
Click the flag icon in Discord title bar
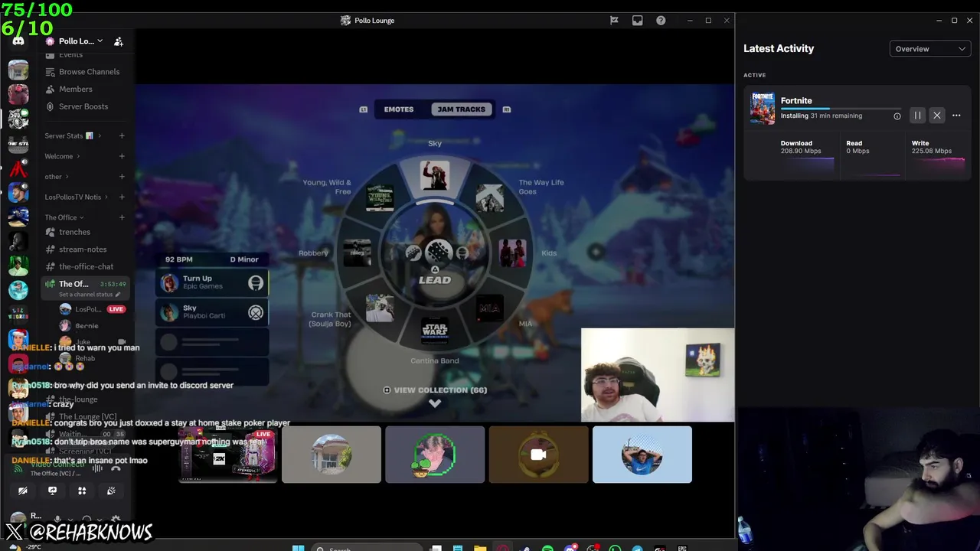[614, 21]
